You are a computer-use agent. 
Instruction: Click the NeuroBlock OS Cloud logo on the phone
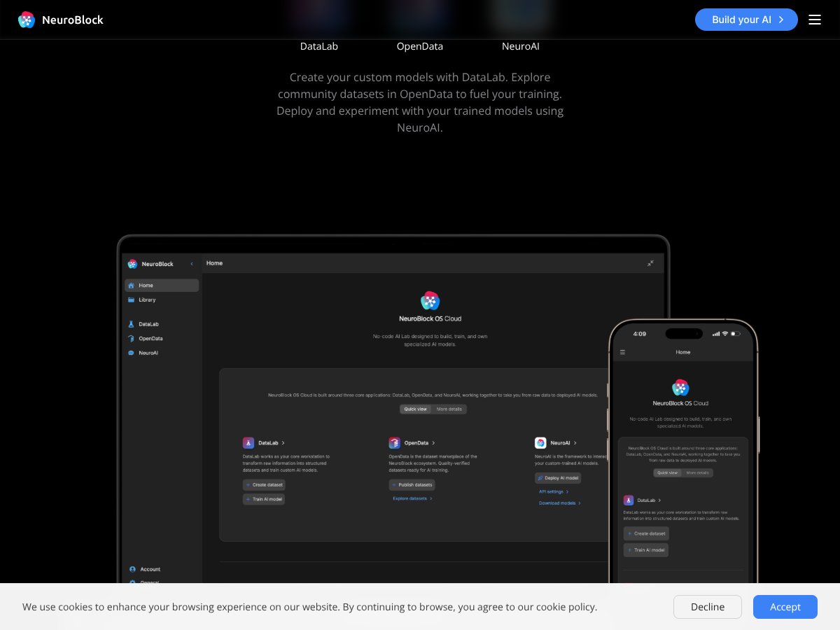coord(680,388)
